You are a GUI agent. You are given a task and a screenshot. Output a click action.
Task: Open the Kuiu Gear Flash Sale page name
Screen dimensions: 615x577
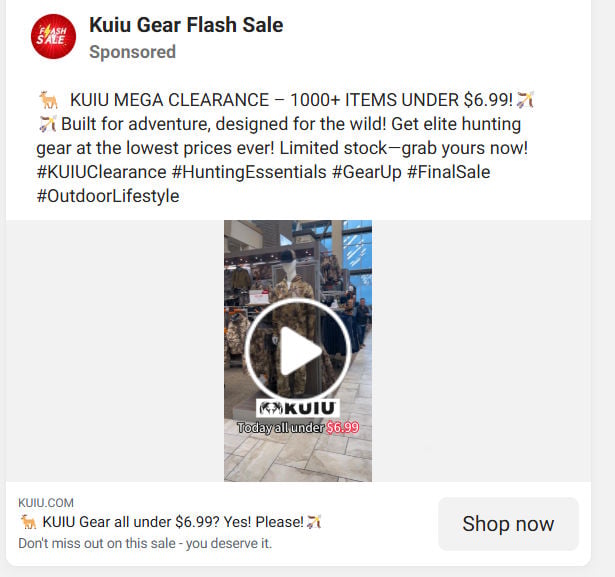186,25
